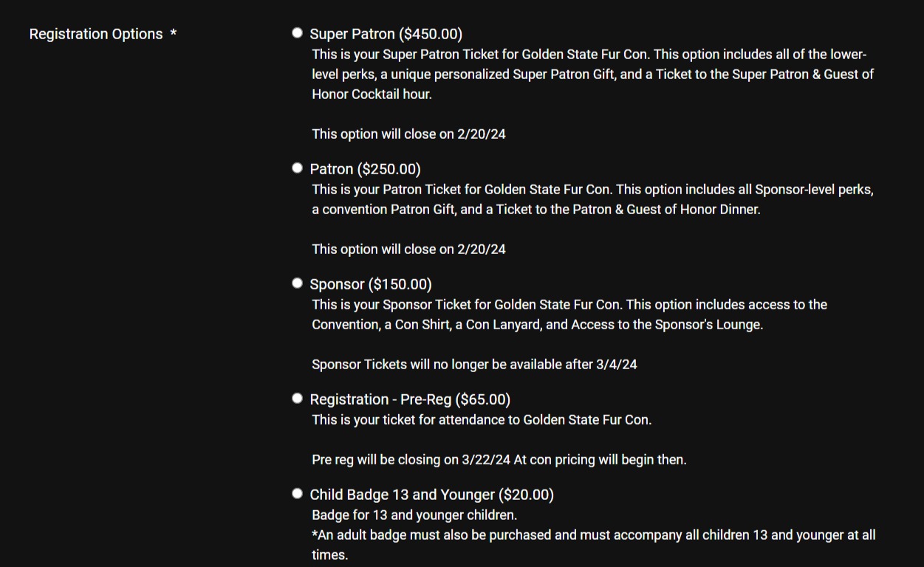Click "Badge for 13 and younger children" text
The image size is (924, 567).
(414, 515)
